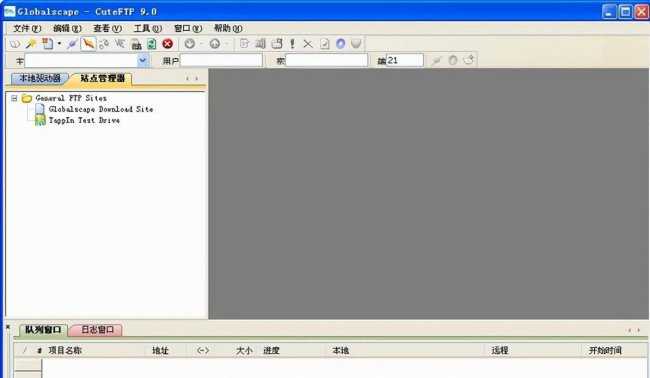The height and width of the screenshot is (378, 650).
Task: Open the New icon dropdown arrow
Action: point(59,44)
